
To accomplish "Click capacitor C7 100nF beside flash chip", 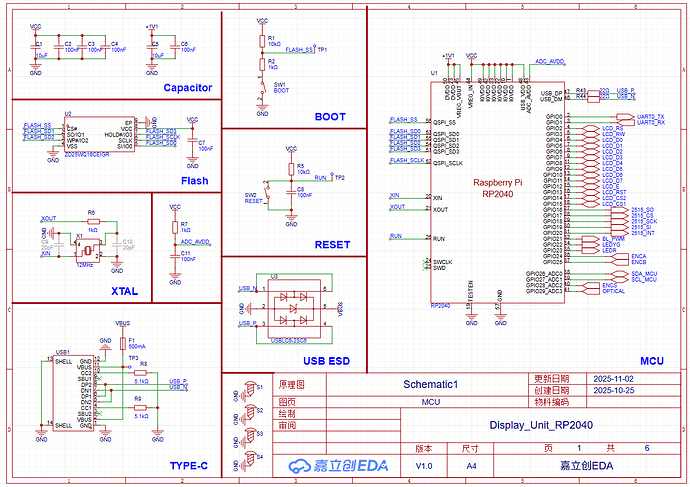I will pyautogui.click(x=192, y=142).
